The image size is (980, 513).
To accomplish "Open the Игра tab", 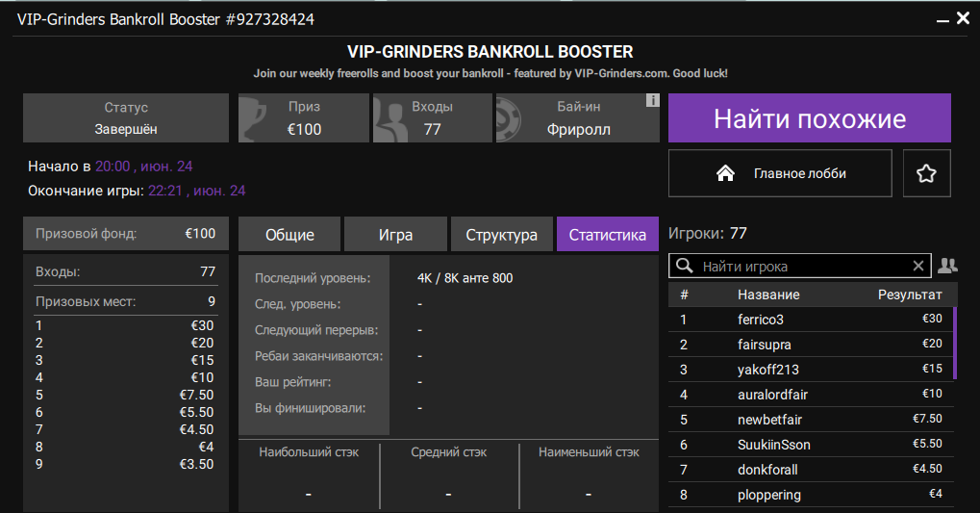I will coord(395,235).
